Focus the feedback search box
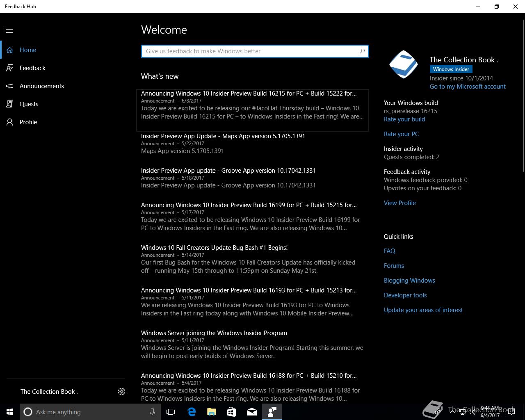The image size is (525, 420). 255,51
